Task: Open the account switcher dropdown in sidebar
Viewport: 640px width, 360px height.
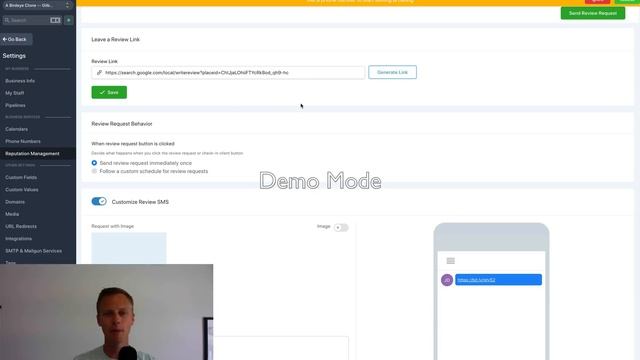Action: tap(38, 5)
